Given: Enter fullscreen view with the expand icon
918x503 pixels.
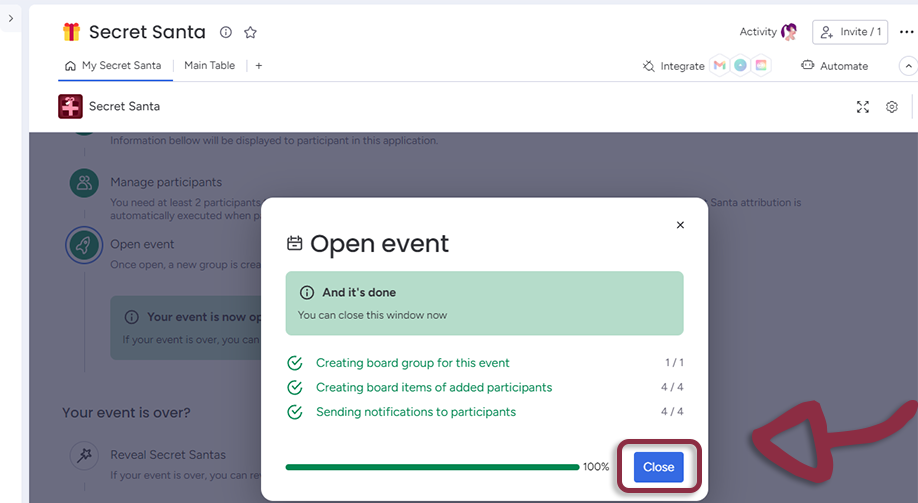Looking at the screenshot, I should coord(863,107).
